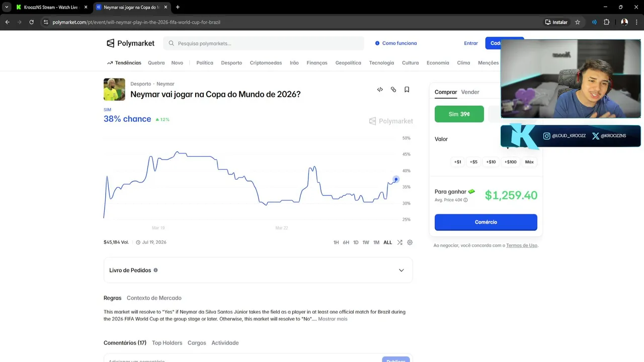Switch to the Vender tab
Screen dimensions: 644x362
[470, 92]
